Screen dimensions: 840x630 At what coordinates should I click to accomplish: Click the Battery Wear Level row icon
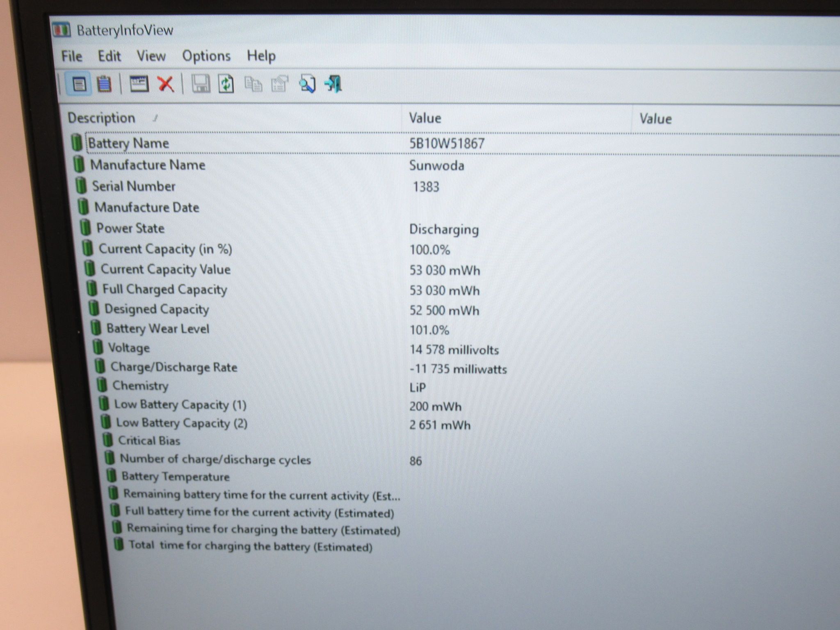point(96,328)
